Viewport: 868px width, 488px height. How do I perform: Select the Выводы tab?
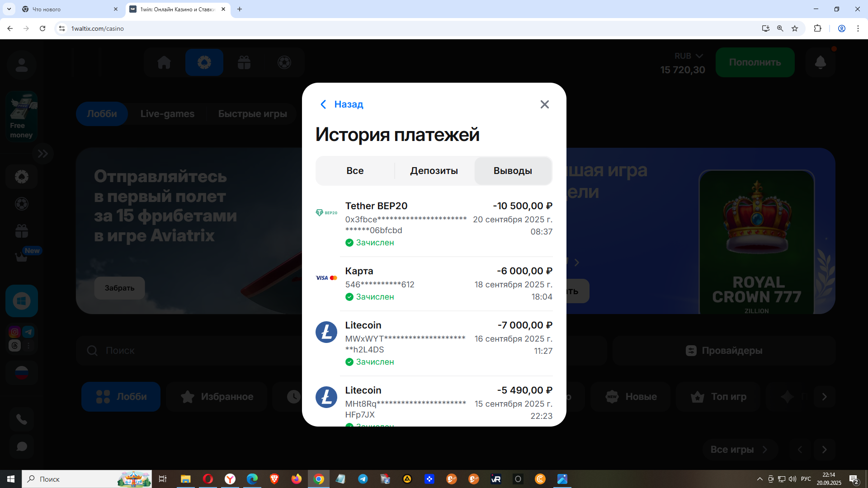coord(512,171)
